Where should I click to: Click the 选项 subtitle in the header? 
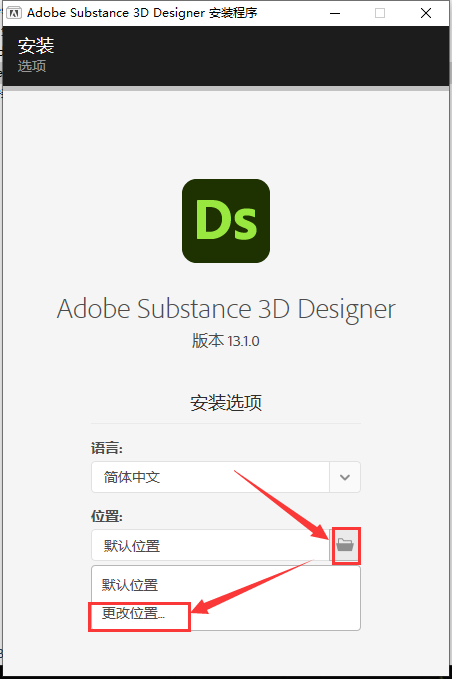coord(32,66)
